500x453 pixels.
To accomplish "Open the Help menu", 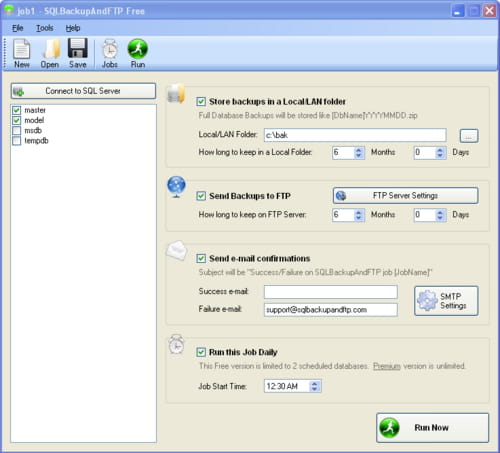I will pyautogui.click(x=73, y=28).
